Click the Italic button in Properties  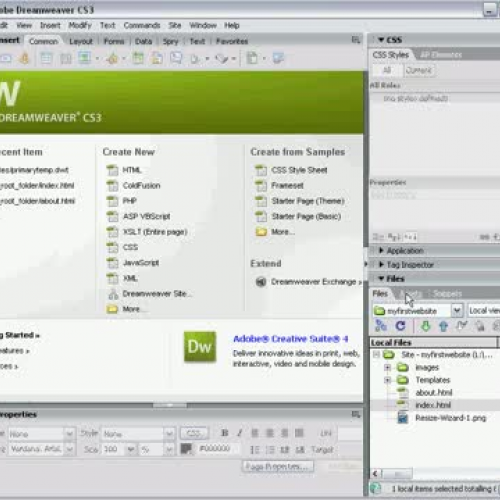[x=239, y=433]
